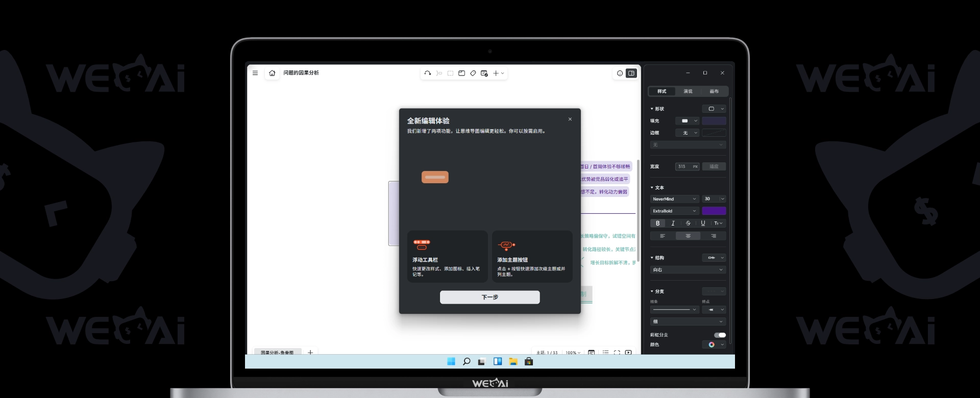Toggle italic text formatting
The width and height of the screenshot is (980, 398).
point(673,223)
